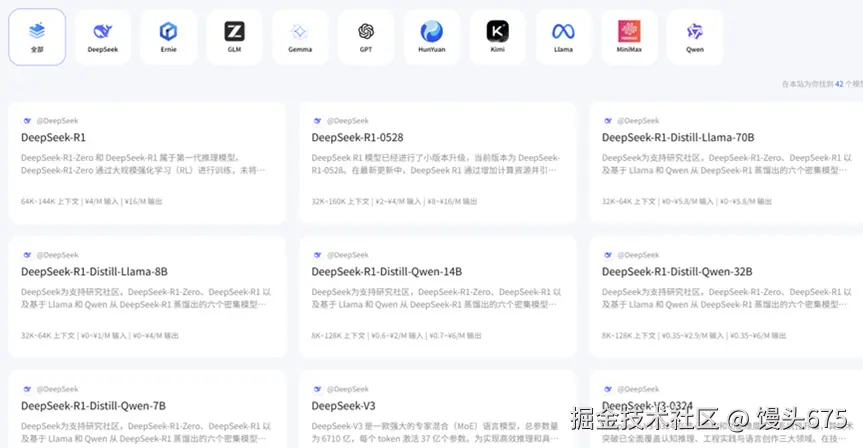Open the DeepSeek-V3 model title

[343, 406]
